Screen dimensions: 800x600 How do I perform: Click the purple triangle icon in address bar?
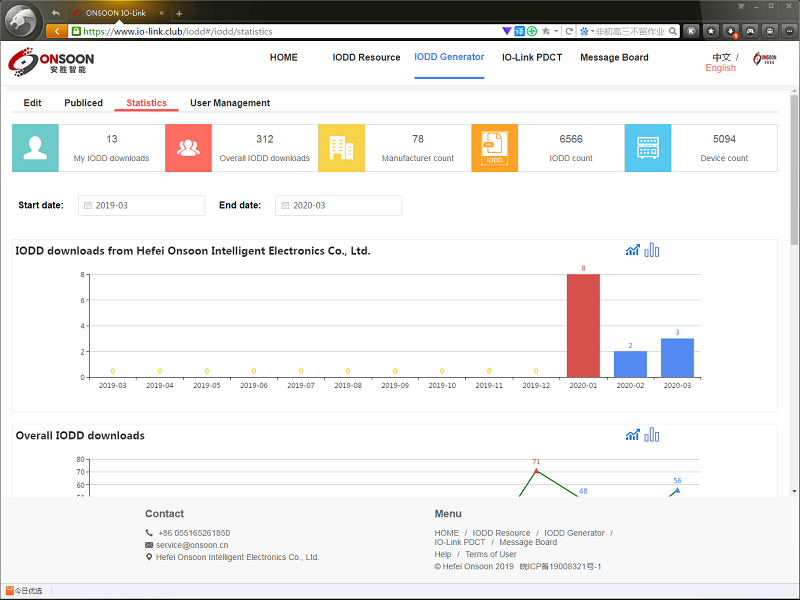(x=507, y=31)
